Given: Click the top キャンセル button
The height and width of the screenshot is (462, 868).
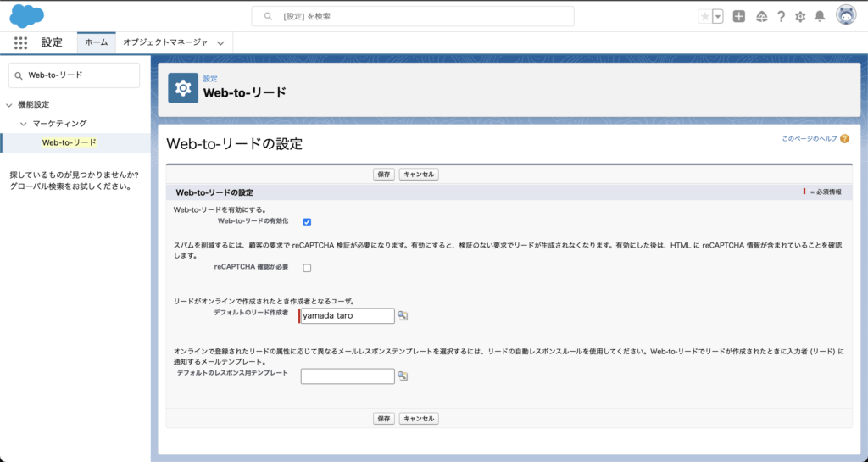Looking at the screenshot, I should click(419, 175).
